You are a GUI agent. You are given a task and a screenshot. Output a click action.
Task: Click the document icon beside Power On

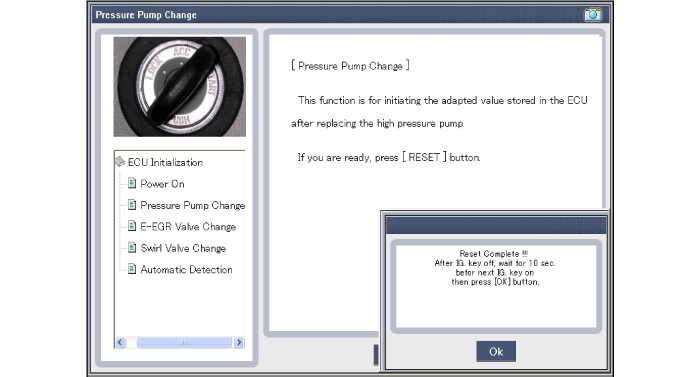point(132,183)
